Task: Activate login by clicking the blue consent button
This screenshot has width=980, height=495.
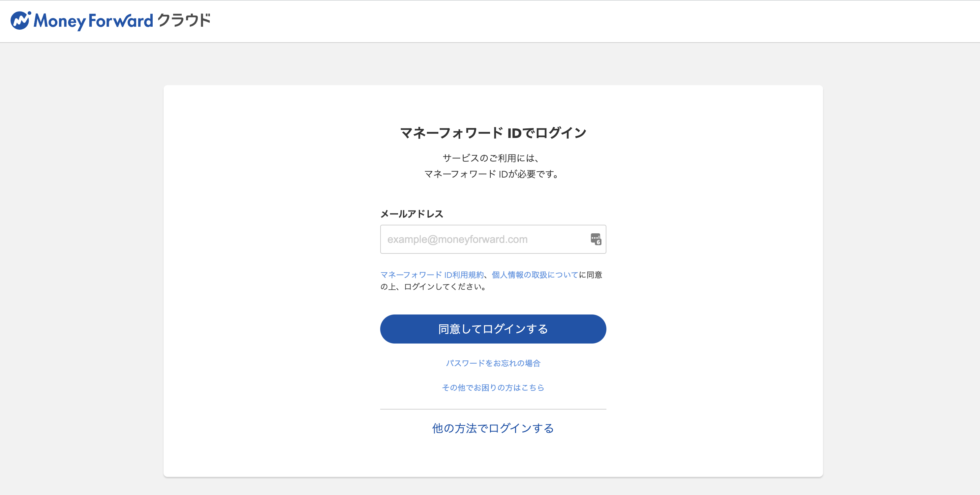Action: tap(493, 329)
